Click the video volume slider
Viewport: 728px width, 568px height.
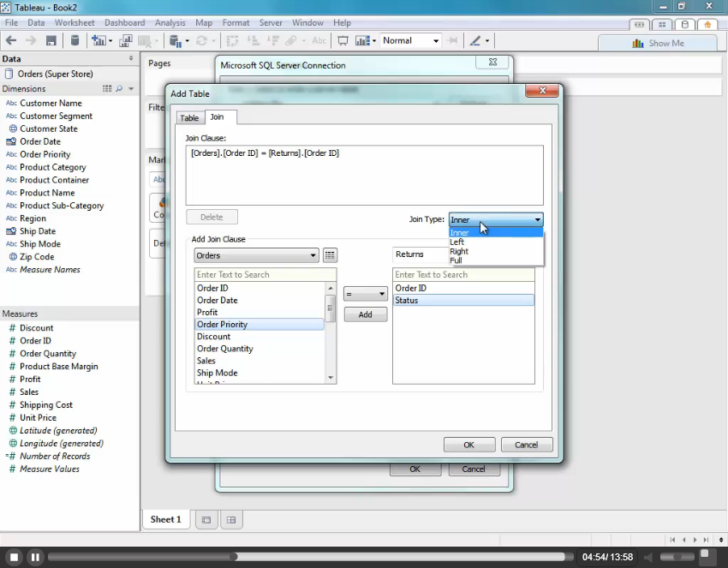point(677,556)
